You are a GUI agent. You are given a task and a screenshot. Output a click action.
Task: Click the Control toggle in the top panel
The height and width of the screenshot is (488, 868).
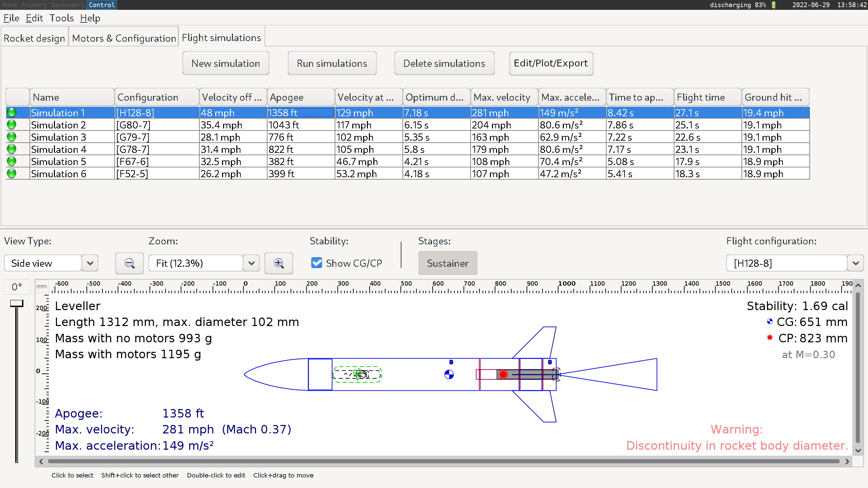(101, 5)
